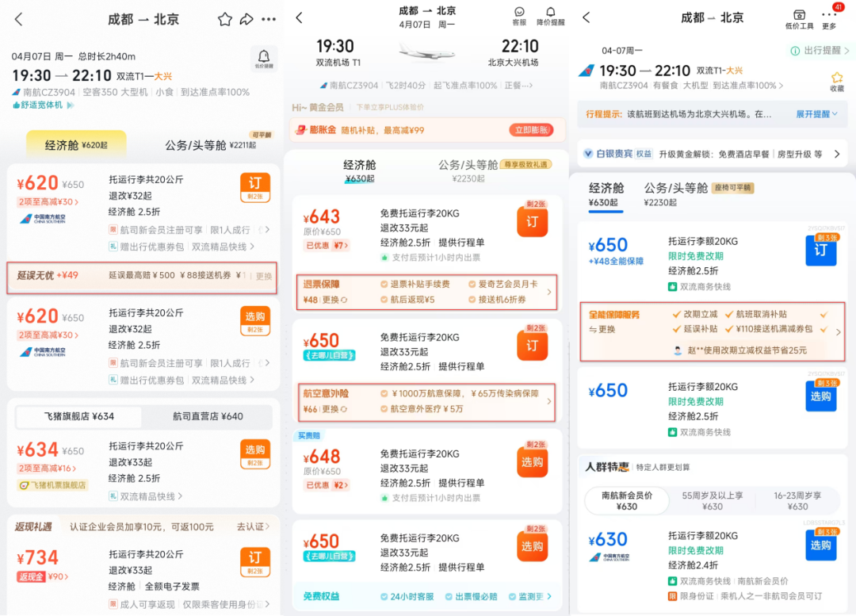
Task: Tap 订 on the first ¥620 fare
Action: tap(255, 187)
